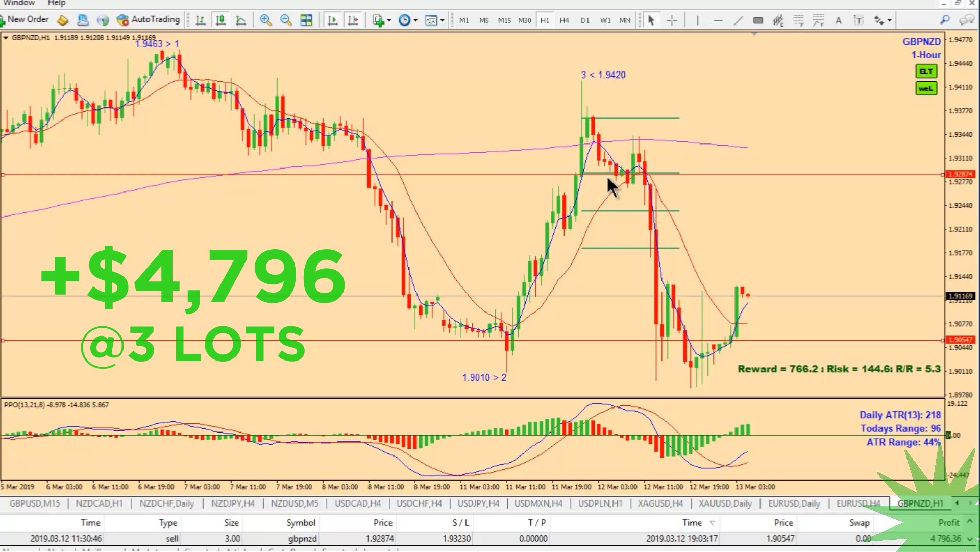The width and height of the screenshot is (980, 552).
Task: Zoom out on the chart
Action: tap(286, 20)
